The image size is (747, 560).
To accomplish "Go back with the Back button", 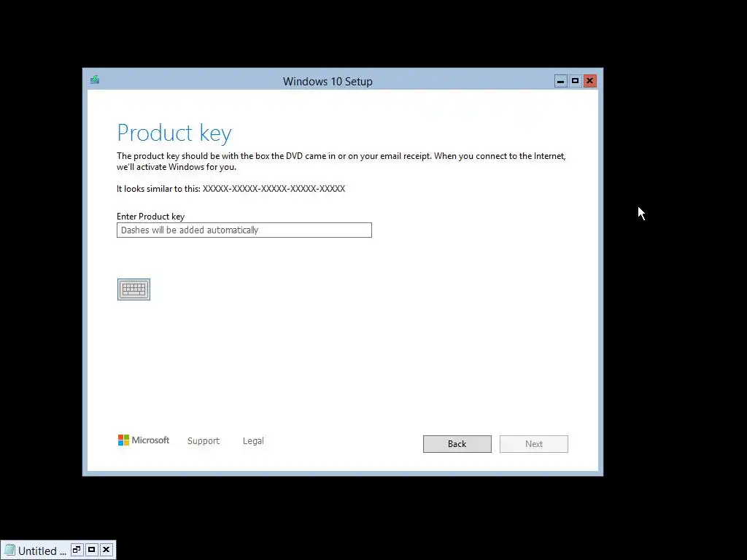I will point(457,444).
